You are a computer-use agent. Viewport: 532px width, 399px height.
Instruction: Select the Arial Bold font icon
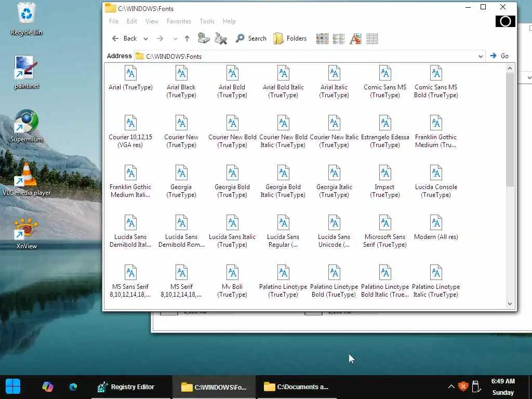[232, 73]
